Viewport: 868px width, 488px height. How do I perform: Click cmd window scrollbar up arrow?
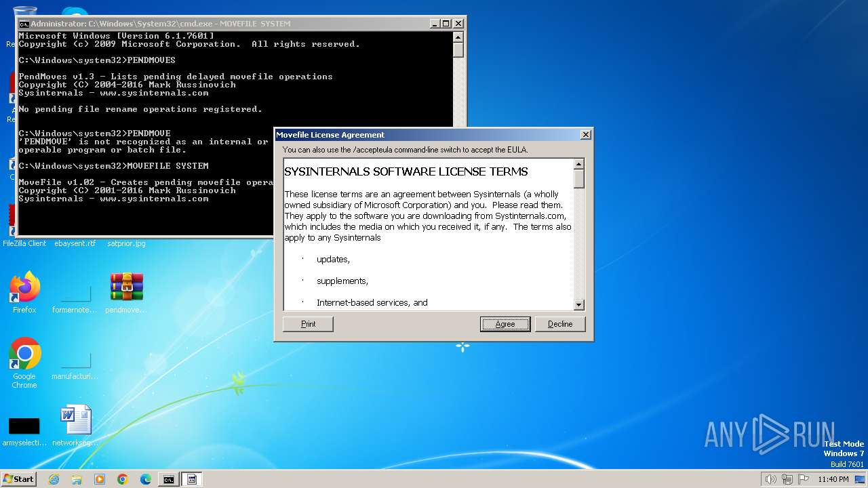coord(458,37)
